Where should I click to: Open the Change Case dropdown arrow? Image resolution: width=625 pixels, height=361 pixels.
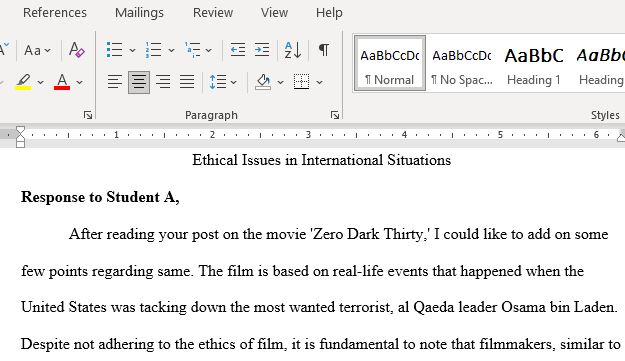point(48,51)
